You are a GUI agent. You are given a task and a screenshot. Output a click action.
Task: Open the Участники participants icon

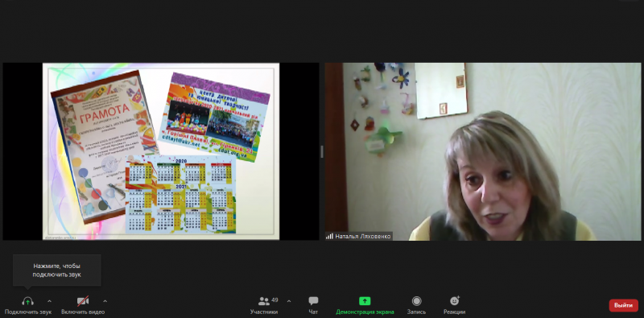pyautogui.click(x=264, y=301)
